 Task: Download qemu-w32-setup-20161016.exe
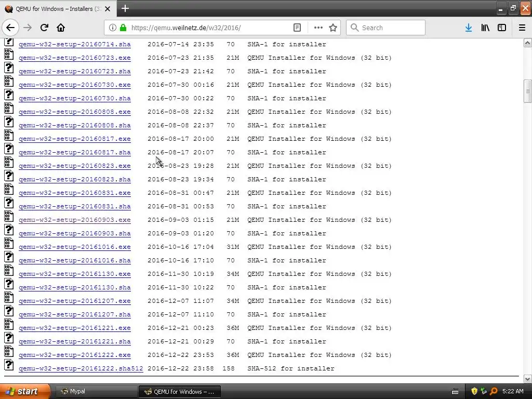click(x=75, y=247)
